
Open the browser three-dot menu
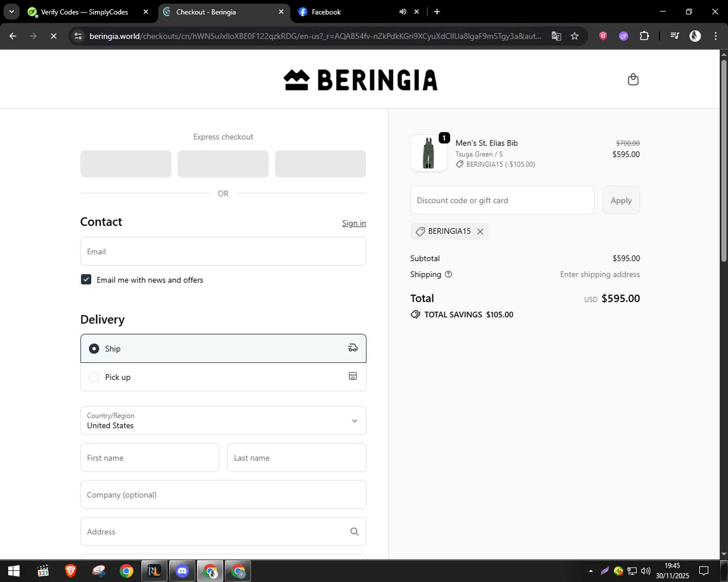pos(715,36)
